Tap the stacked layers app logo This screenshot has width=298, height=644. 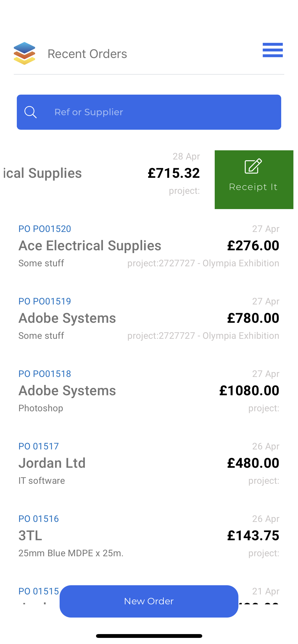coord(24,53)
